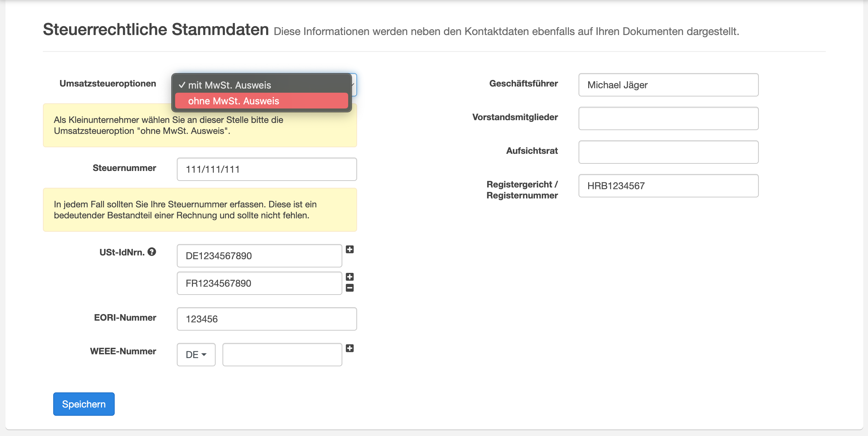The height and width of the screenshot is (436, 868).
Task: Click the Aufsichtsrat input field
Action: click(668, 152)
